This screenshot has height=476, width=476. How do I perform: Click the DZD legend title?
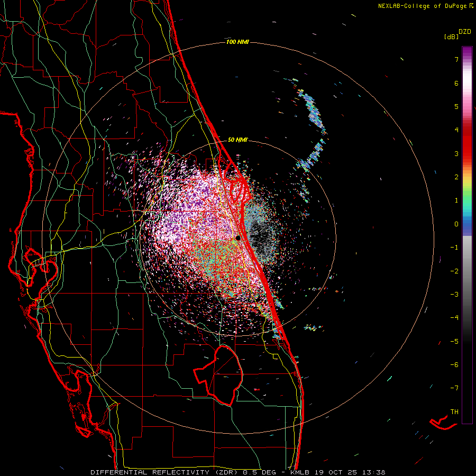point(465,32)
